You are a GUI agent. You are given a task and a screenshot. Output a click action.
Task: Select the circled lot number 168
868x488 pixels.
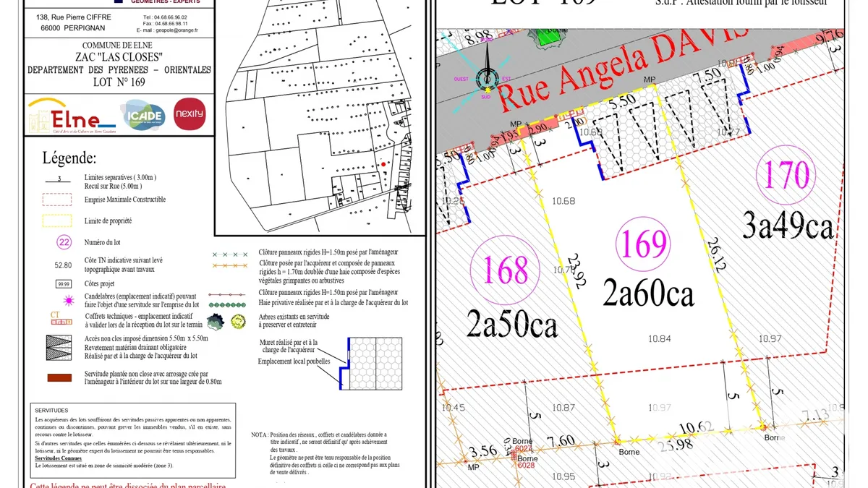pyautogui.click(x=505, y=270)
